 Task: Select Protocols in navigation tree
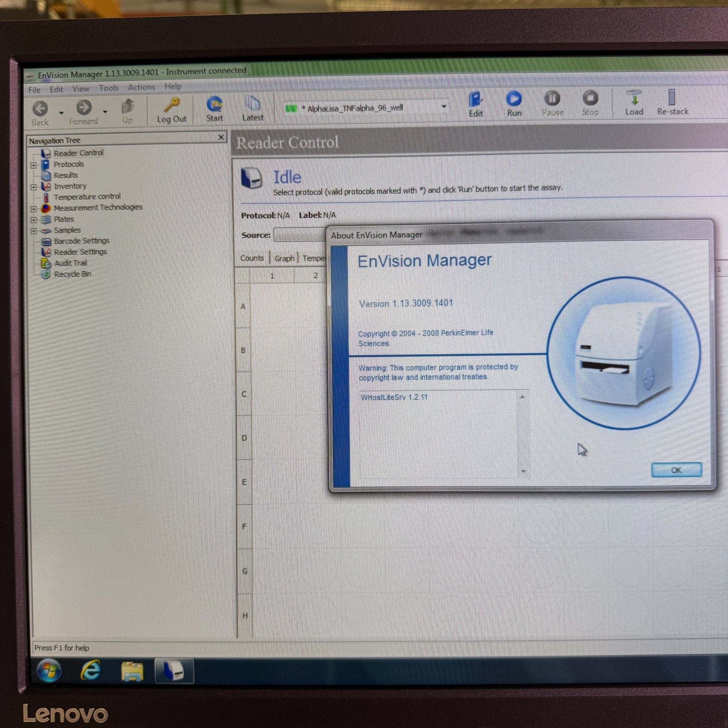tap(68, 164)
